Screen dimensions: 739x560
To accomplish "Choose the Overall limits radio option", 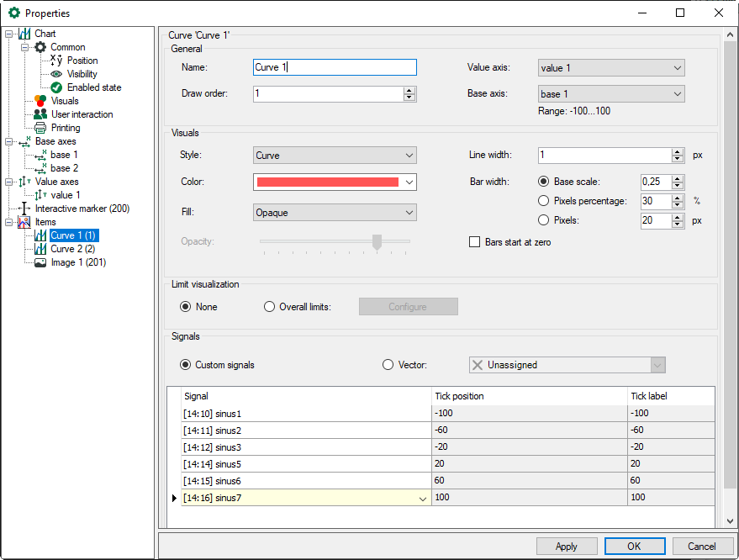I will [270, 307].
